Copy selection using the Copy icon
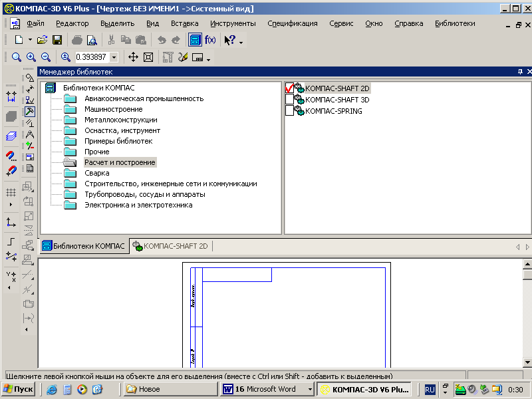 pyautogui.click(x=126, y=40)
